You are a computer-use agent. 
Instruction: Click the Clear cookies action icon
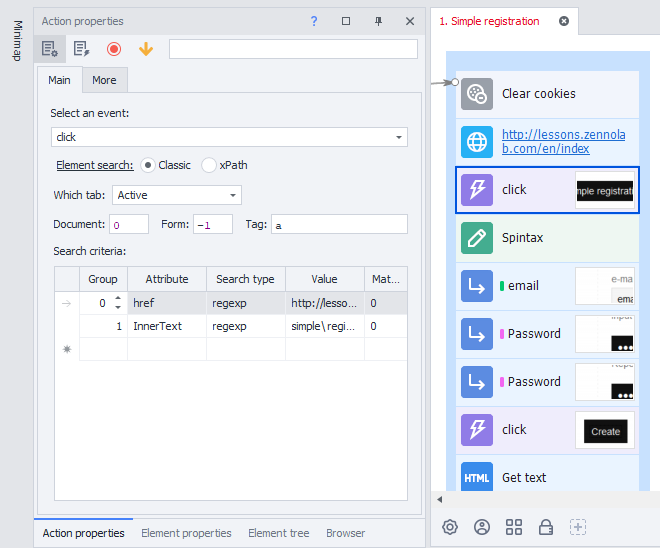pos(477,94)
